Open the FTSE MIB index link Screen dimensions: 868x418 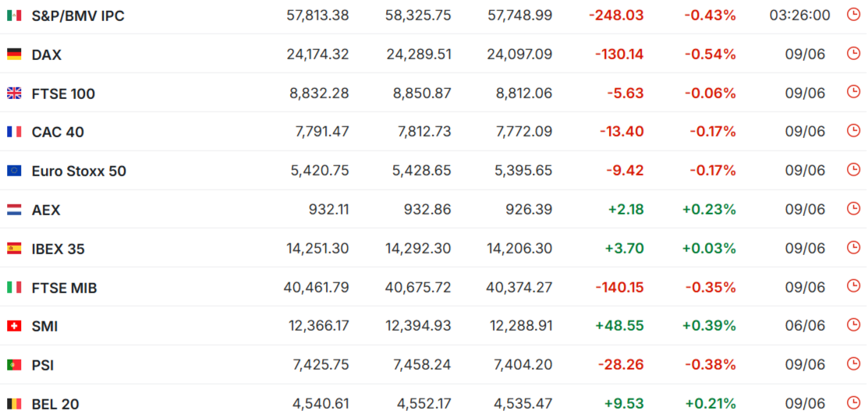pyautogui.click(x=64, y=289)
